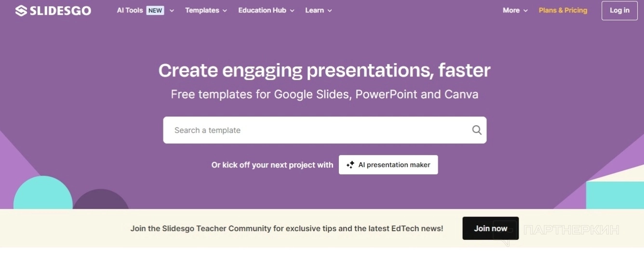Click the NEW badge beside AI Tools
This screenshot has width=644, height=272.
click(x=155, y=10)
